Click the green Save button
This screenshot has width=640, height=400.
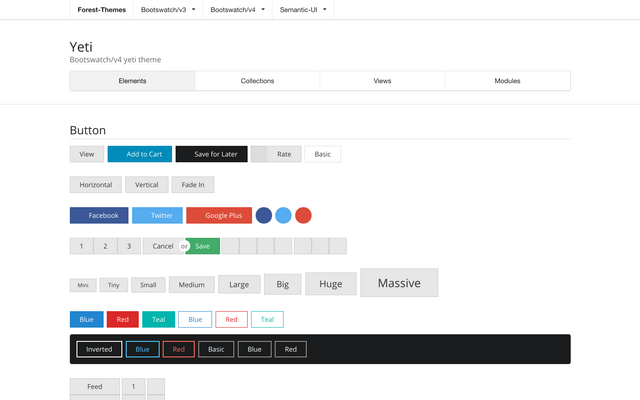(x=203, y=246)
